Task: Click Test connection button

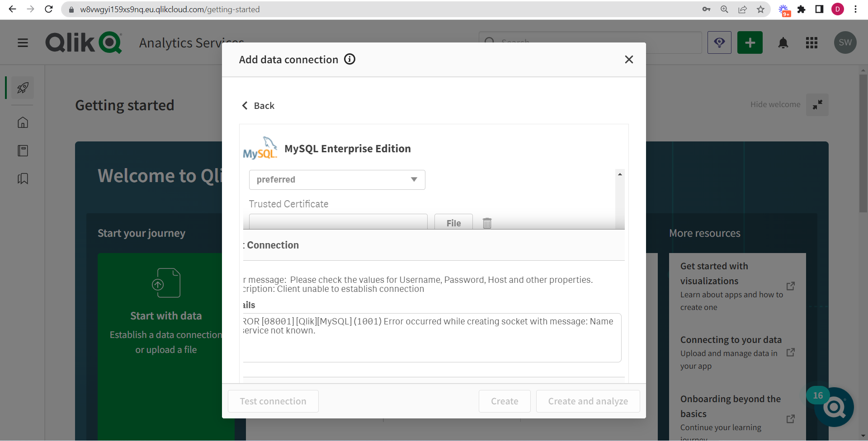Action: coord(273,401)
